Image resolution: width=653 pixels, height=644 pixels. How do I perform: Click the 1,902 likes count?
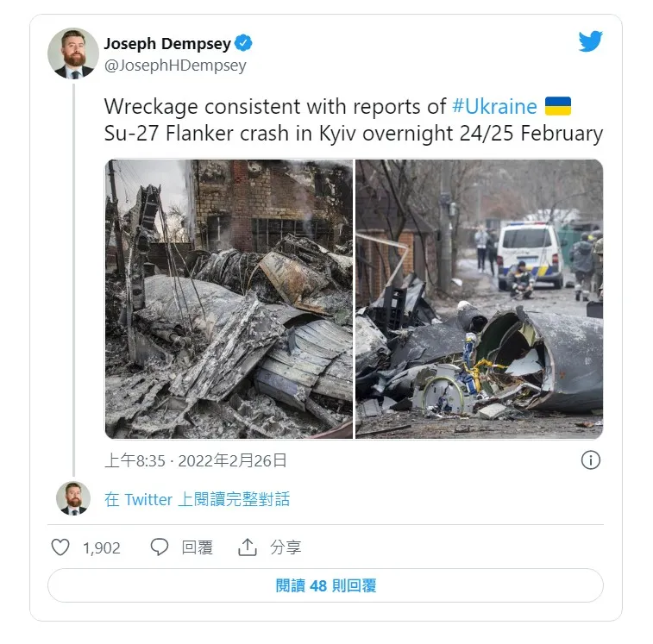(102, 547)
